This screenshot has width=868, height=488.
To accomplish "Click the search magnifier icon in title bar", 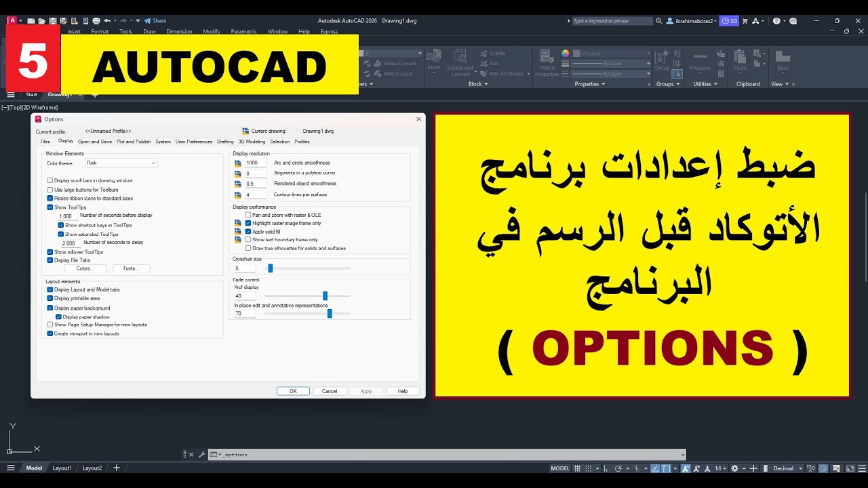I will 658,21.
